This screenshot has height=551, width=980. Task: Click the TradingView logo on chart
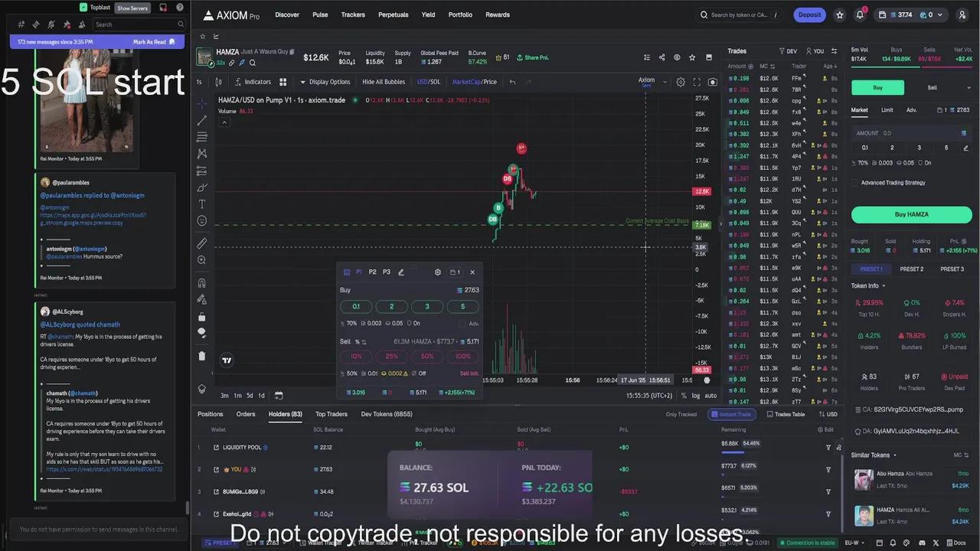[x=227, y=360]
